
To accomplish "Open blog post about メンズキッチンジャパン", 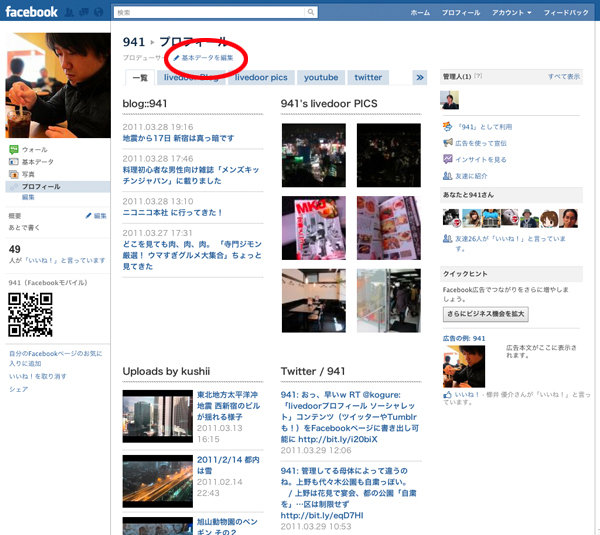I will click(x=191, y=175).
